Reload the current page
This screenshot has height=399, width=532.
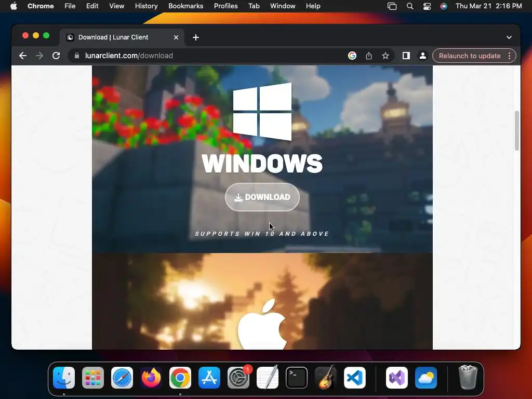[56, 56]
